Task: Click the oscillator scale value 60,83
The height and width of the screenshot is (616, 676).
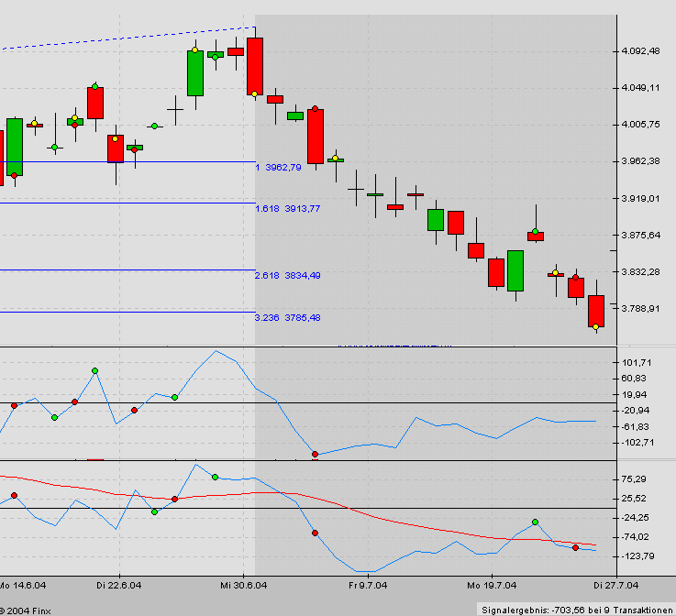Action: [x=634, y=379]
